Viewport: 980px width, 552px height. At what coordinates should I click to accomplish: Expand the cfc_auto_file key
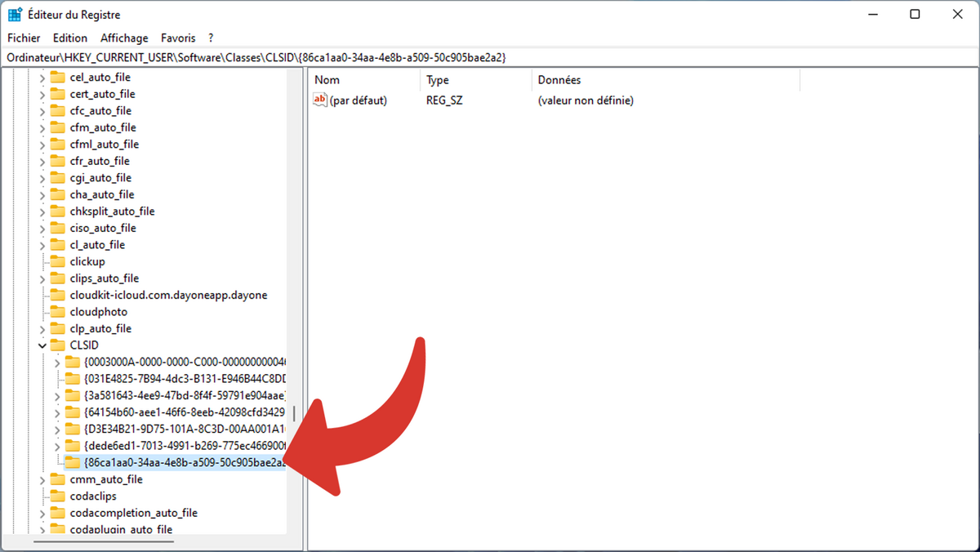click(42, 111)
